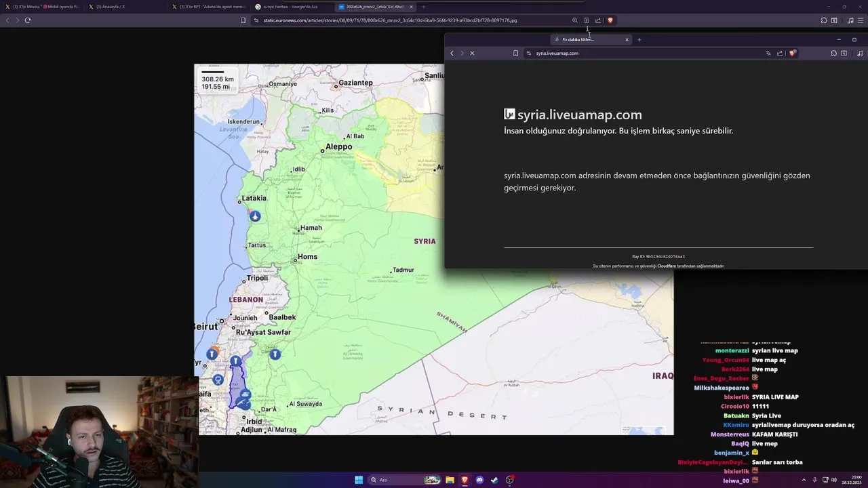Image resolution: width=868 pixels, height=488 pixels.
Task: Open Brave browser from the taskbar
Action: pyautogui.click(x=465, y=480)
